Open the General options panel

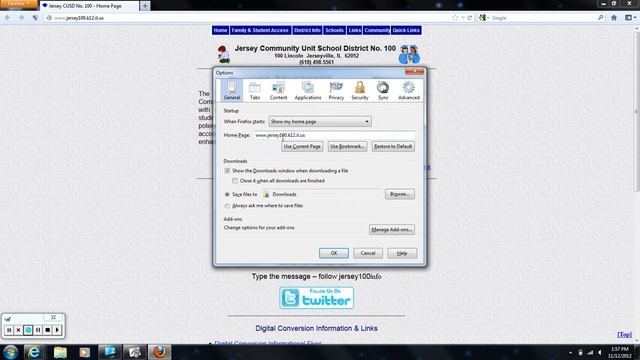click(x=231, y=90)
